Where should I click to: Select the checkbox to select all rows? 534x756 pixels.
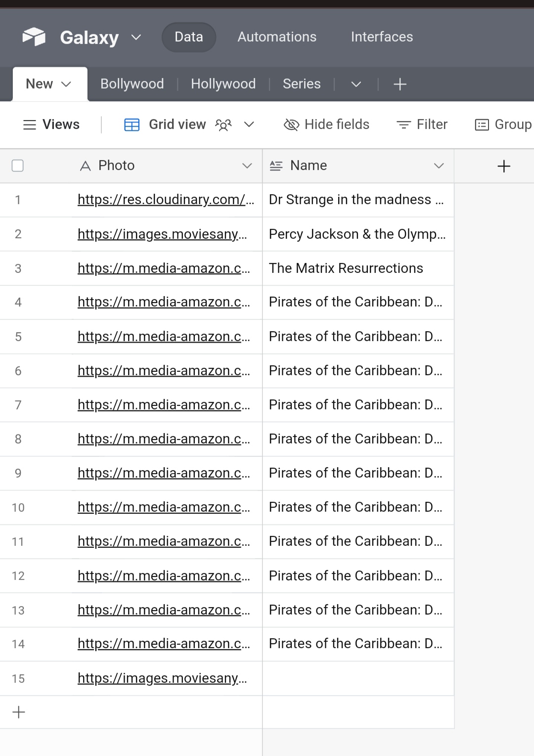click(17, 166)
